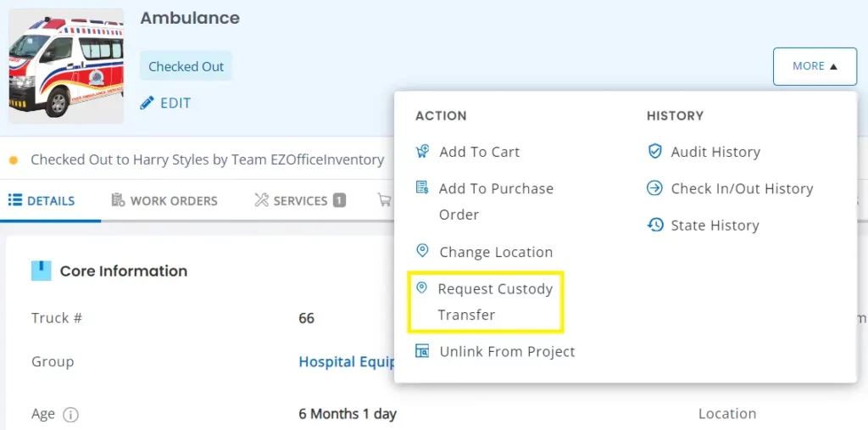Click the Check In/Out History arrow icon
868x430 pixels.
click(x=654, y=188)
